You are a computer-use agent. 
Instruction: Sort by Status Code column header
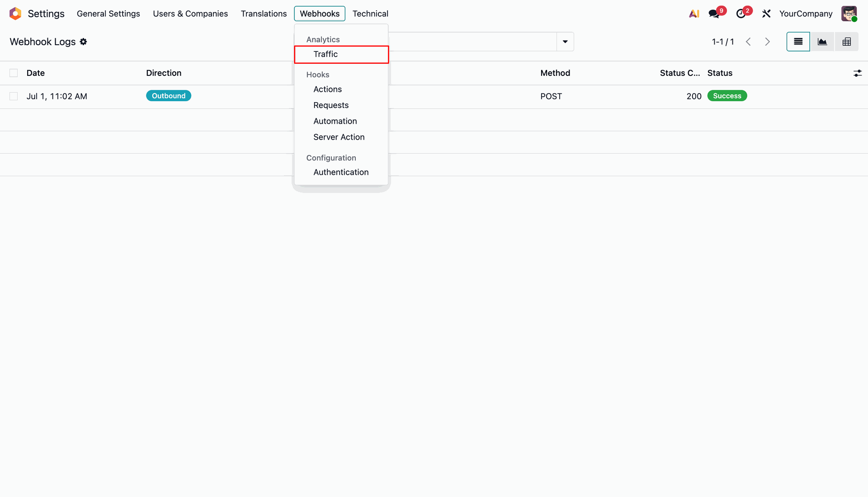point(680,73)
